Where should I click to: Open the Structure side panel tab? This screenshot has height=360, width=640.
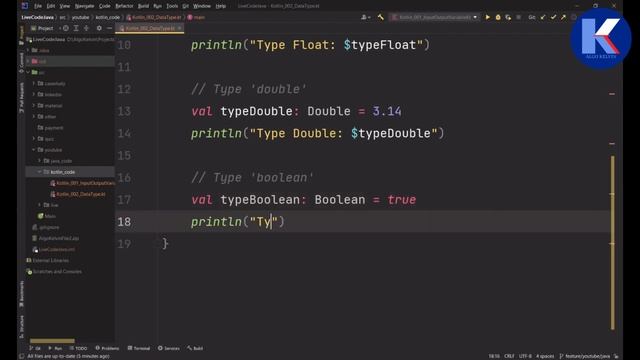pyautogui.click(x=21, y=326)
